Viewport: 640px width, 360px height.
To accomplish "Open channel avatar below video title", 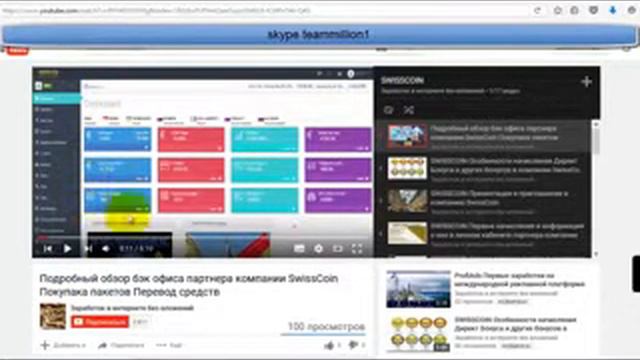I will (53, 316).
